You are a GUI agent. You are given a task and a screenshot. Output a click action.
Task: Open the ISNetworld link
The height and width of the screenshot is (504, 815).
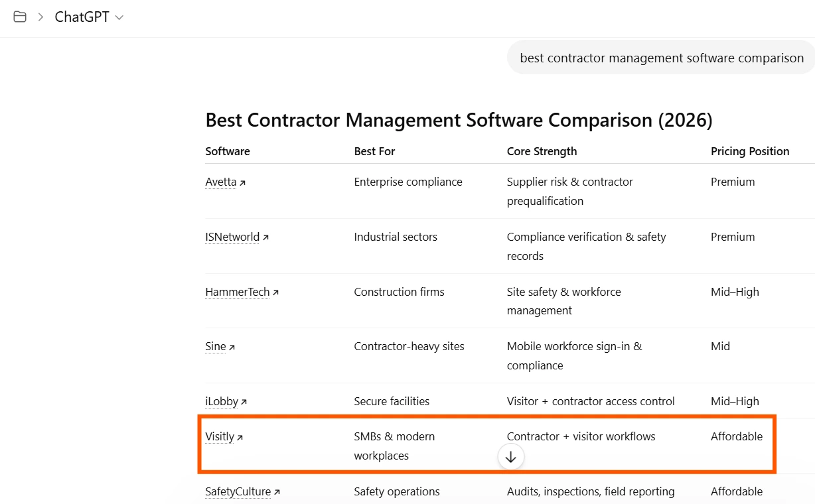[232, 237]
